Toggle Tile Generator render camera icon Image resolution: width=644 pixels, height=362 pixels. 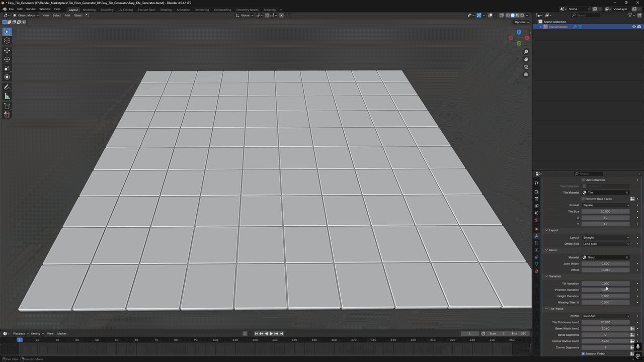pyautogui.click(x=639, y=27)
